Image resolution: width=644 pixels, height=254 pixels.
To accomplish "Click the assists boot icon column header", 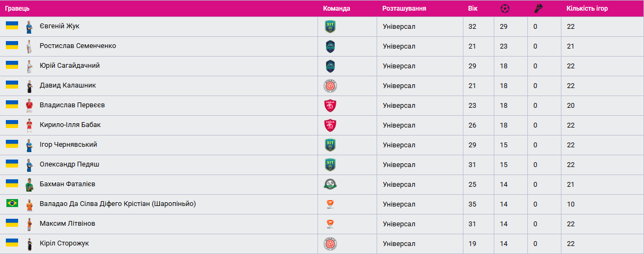I will coord(537,9).
